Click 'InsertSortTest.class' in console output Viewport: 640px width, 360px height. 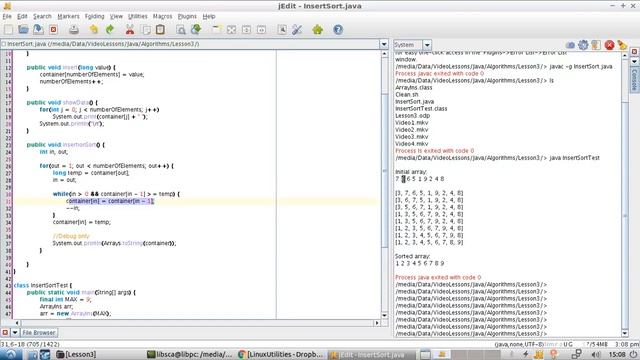click(x=421, y=109)
